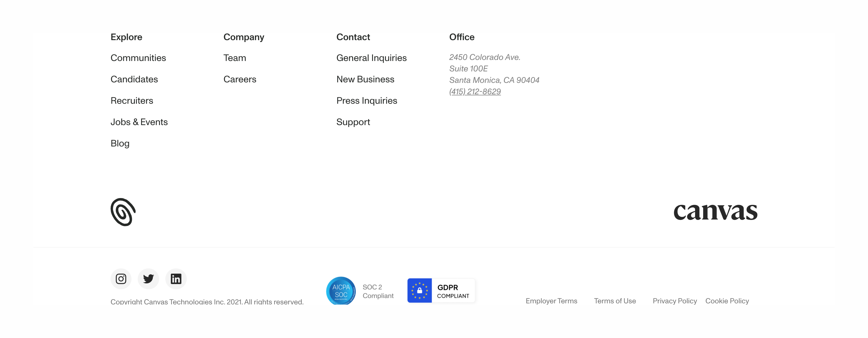Open Jobs & Events link
Screen dimensions: 868x338
(x=139, y=122)
